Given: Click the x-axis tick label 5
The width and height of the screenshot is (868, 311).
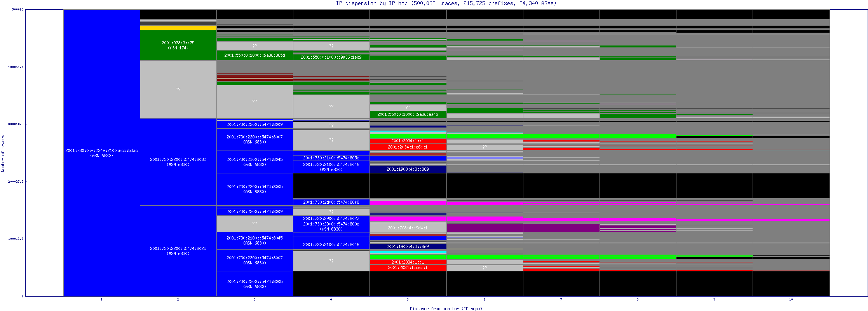Looking at the screenshot, I should [x=408, y=299].
